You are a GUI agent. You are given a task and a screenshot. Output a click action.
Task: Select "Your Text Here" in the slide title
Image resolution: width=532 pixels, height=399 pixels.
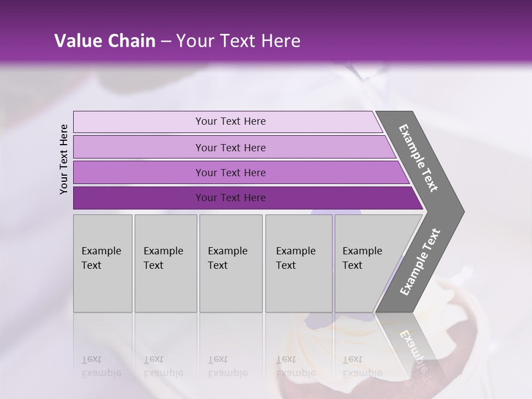point(238,41)
